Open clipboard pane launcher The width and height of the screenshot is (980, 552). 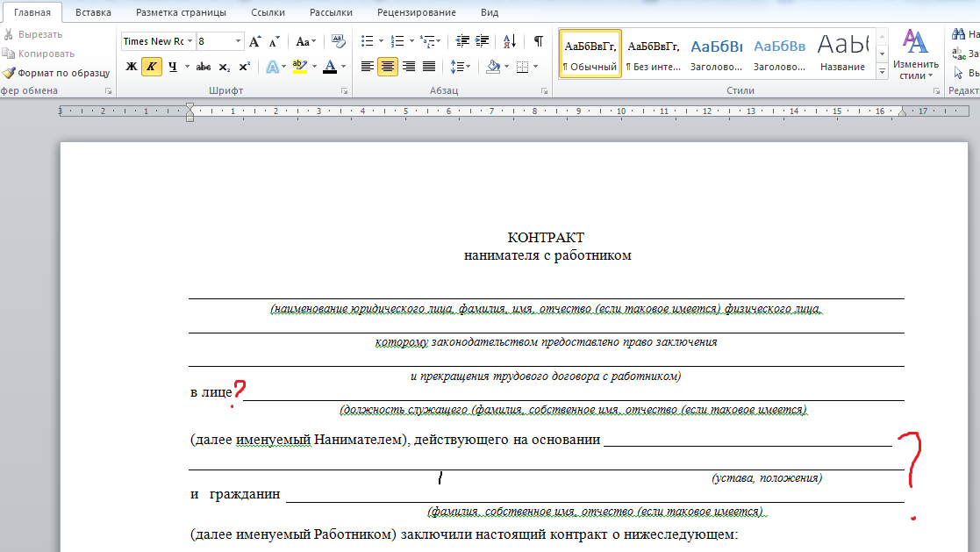click(108, 91)
